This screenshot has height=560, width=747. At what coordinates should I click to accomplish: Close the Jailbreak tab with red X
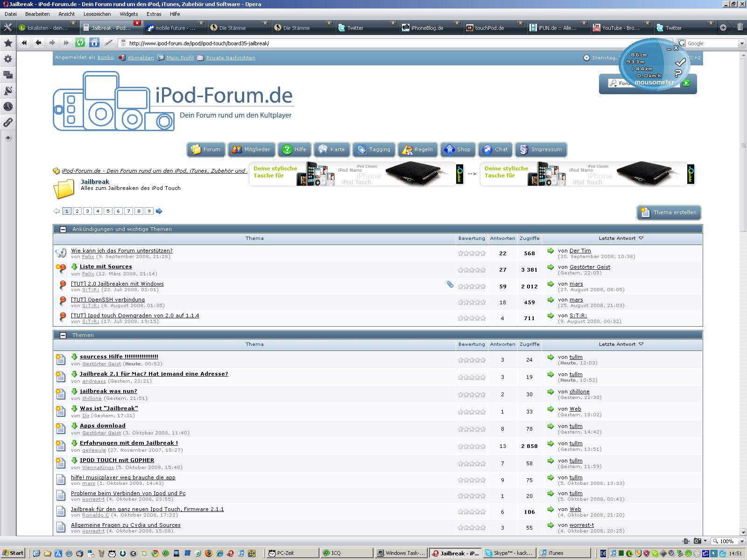tap(137, 23)
